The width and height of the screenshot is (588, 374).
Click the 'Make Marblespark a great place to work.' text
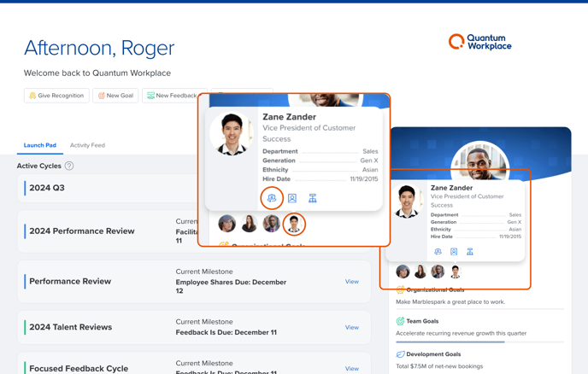coord(450,301)
